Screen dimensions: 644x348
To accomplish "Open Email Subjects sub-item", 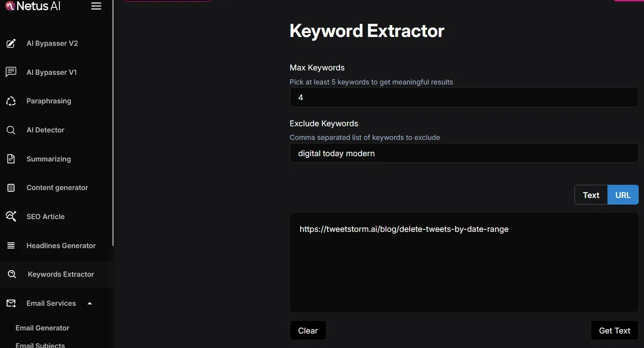I will tap(40, 345).
